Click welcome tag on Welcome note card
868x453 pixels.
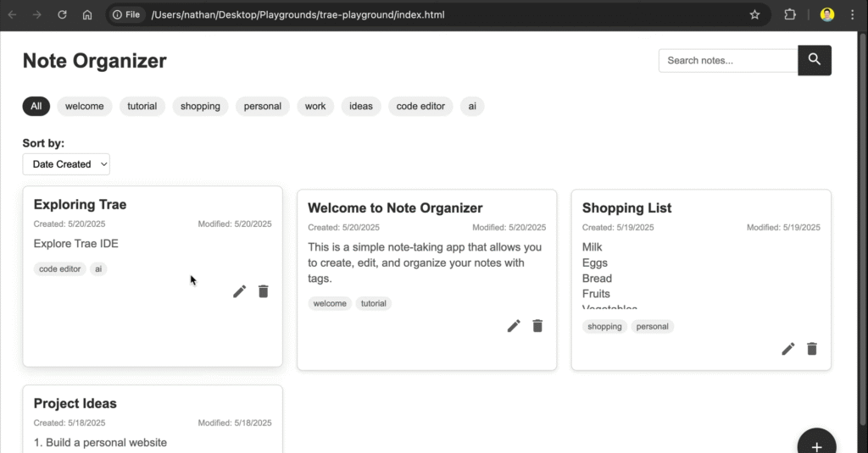click(330, 303)
